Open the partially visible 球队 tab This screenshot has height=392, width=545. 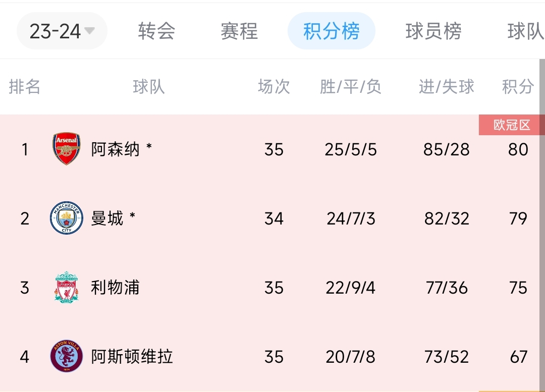point(526,31)
